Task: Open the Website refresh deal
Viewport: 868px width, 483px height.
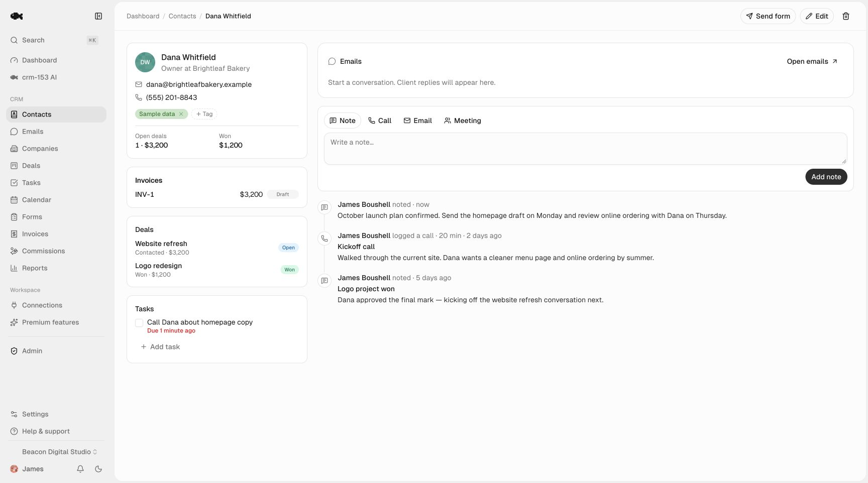Action: tap(217, 248)
